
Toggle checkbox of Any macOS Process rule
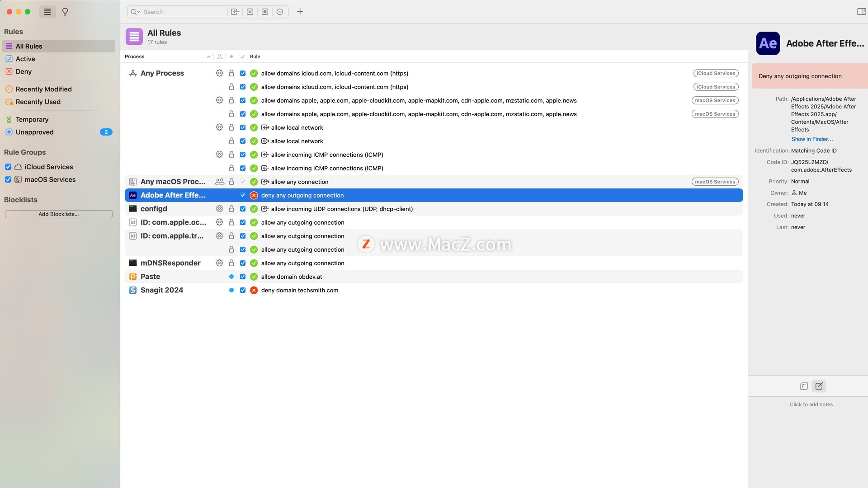[243, 182]
